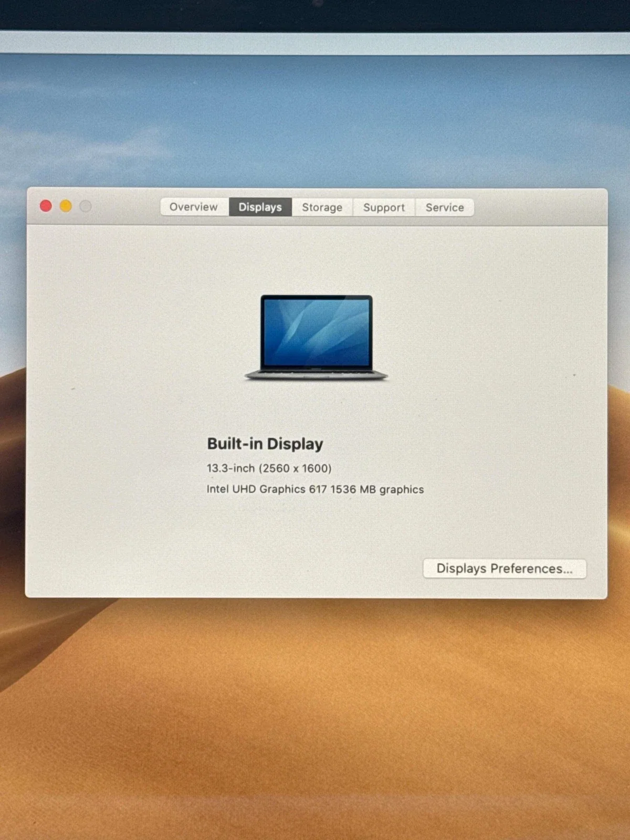Screen dimensions: 630x840
Task: Select the Displays tab
Action: [x=260, y=207]
